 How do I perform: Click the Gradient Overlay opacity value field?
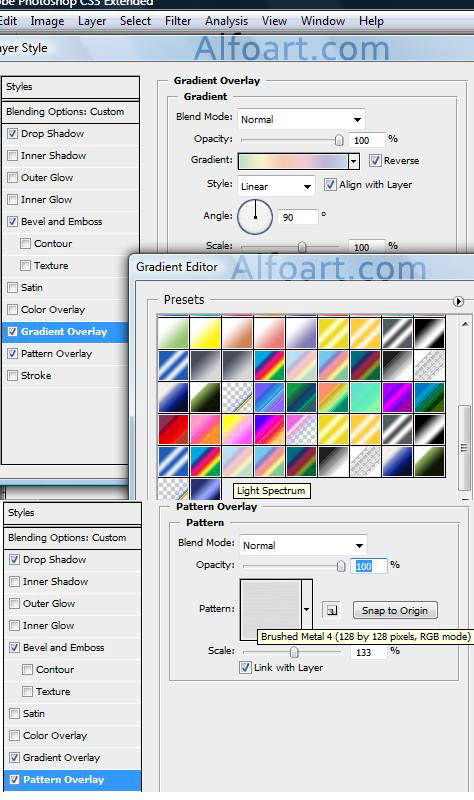(x=367, y=140)
